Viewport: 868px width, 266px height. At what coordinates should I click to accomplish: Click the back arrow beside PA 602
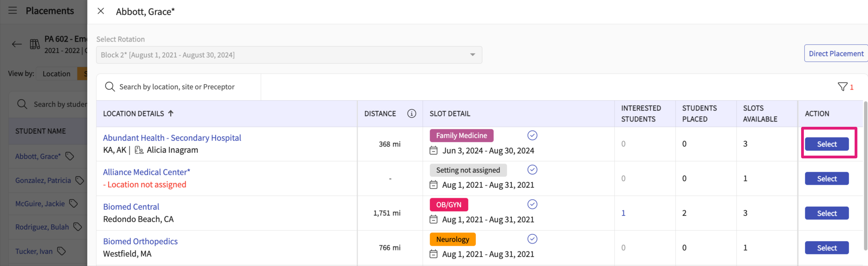click(17, 44)
